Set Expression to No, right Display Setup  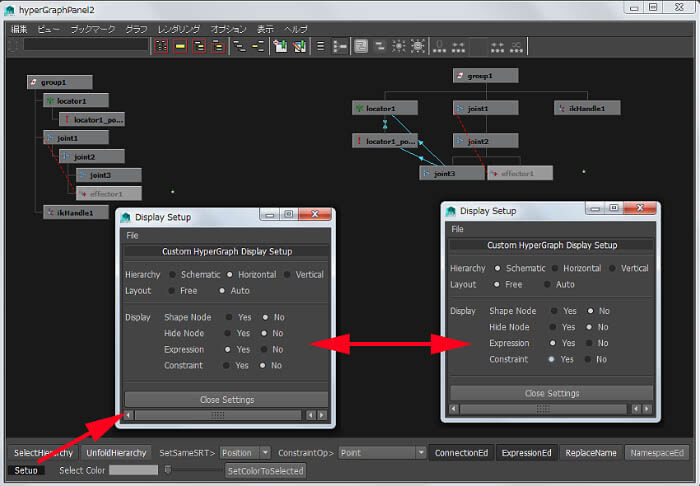(x=589, y=343)
